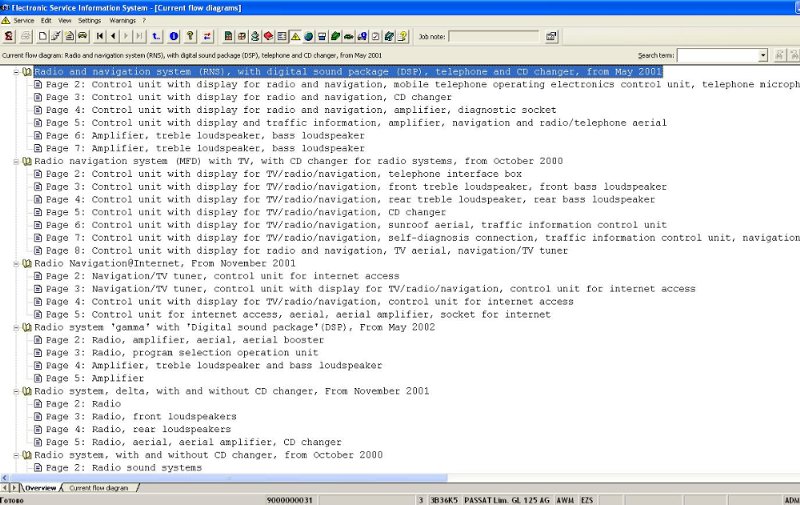Select Radio Navigation@Internet, From November 2001 heading
Image resolution: width=800 pixels, height=505 pixels.
(165, 264)
